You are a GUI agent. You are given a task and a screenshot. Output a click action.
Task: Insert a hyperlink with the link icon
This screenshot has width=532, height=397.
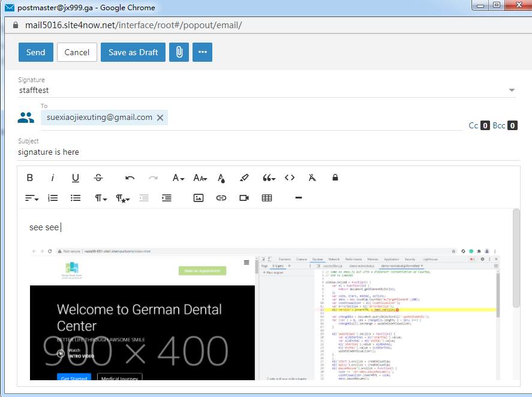[x=221, y=198]
